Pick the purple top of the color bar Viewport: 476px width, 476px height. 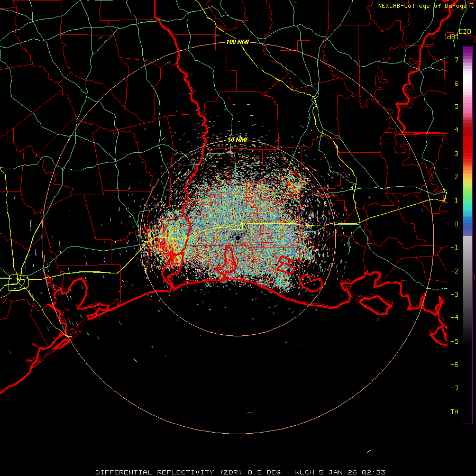[467, 52]
